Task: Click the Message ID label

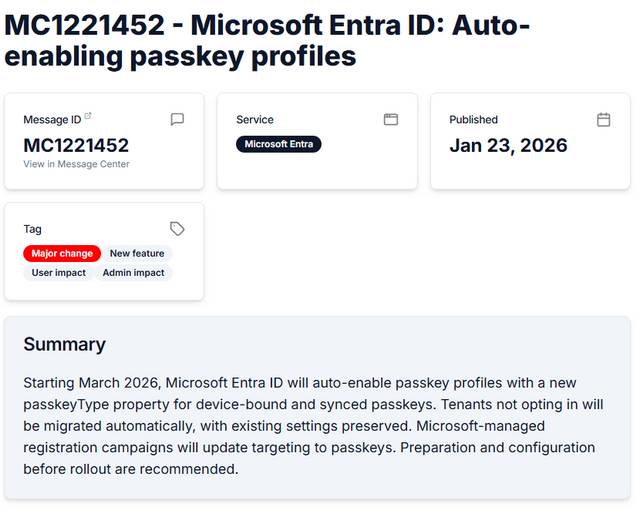Action: pos(52,120)
